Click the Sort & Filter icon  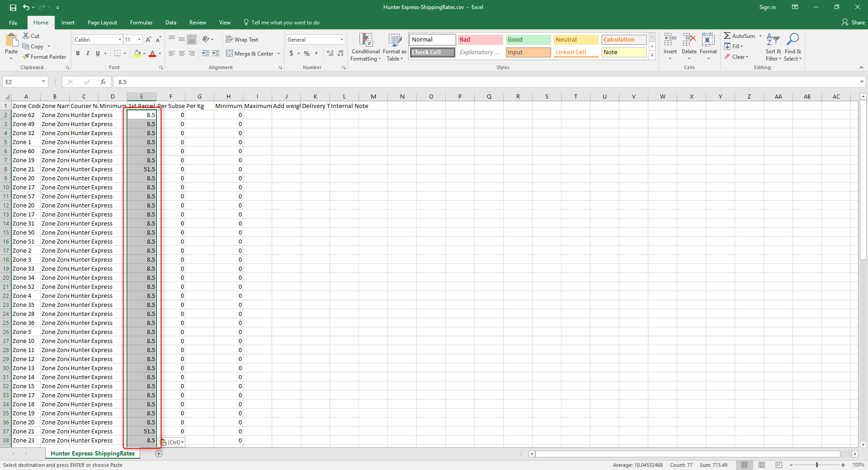773,40
